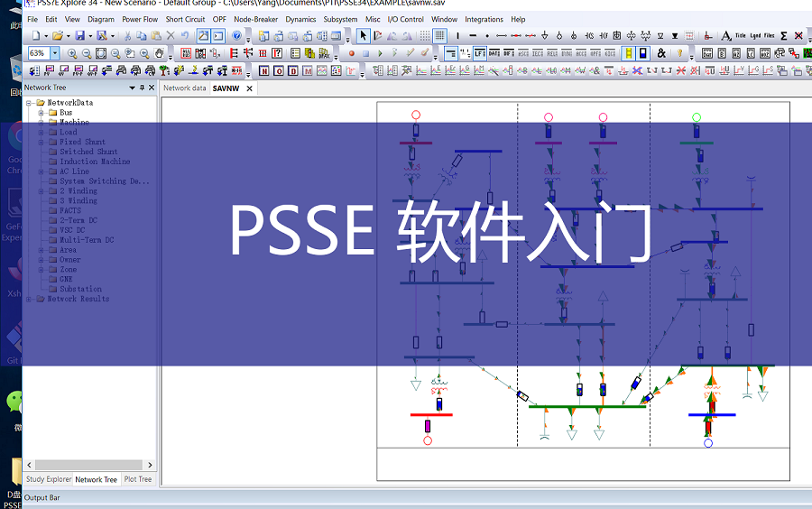Expand the Bus folder in the tree
The height and width of the screenshot is (509, 812).
pyautogui.click(x=41, y=113)
